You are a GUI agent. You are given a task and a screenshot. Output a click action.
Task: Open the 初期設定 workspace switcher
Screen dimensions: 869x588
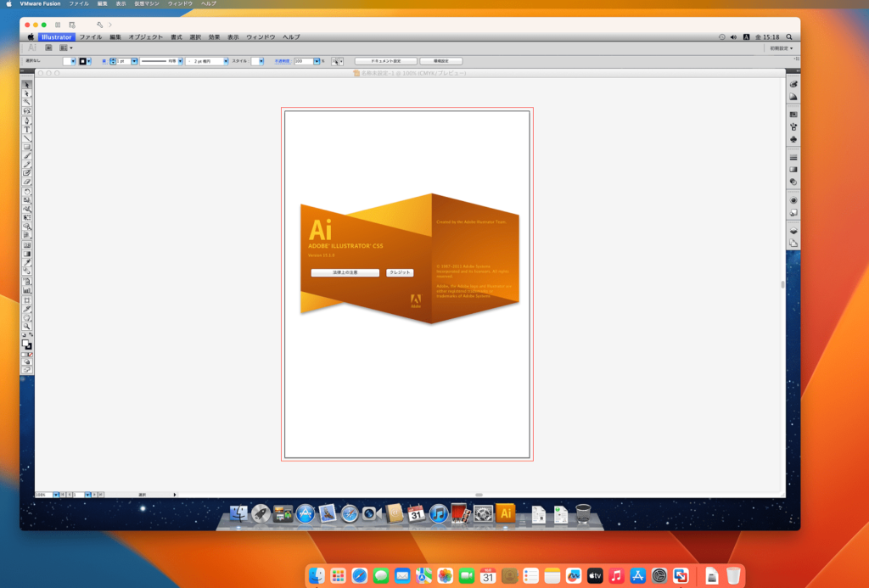click(x=781, y=48)
